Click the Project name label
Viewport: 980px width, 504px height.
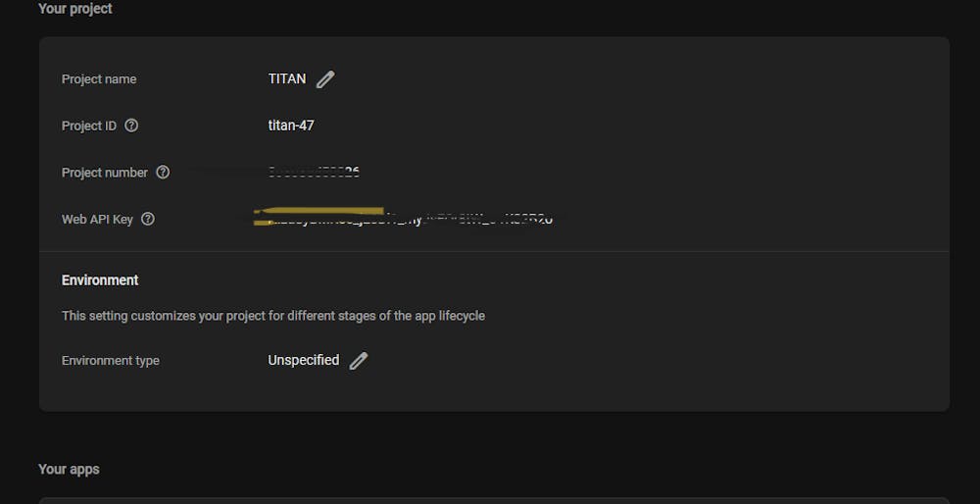click(99, 79)
